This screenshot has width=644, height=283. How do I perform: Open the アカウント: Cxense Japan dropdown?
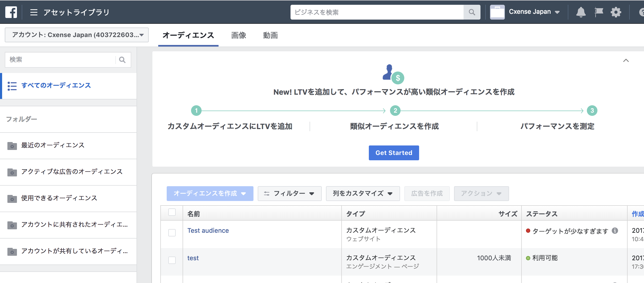77,35
